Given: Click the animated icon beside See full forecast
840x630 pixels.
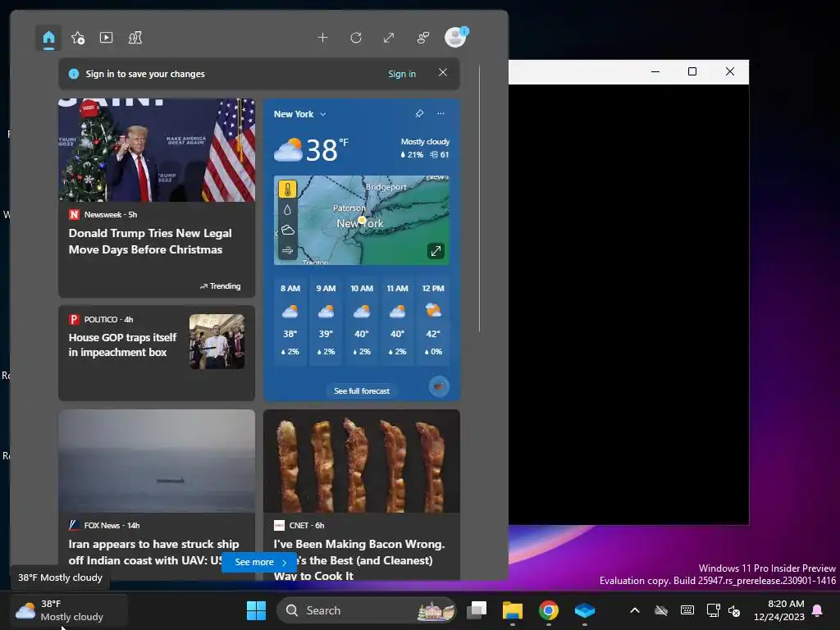Looking at the screenshot, I should coord(439,386).
